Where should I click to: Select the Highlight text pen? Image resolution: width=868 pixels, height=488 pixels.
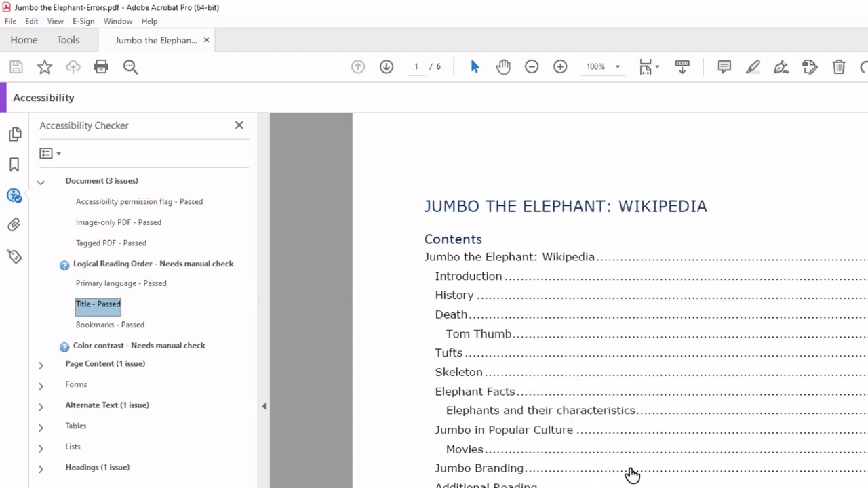coord(753,66)
